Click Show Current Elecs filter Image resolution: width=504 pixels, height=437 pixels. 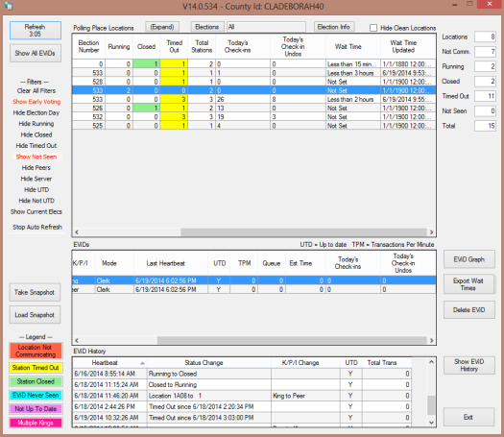(36, 211)
